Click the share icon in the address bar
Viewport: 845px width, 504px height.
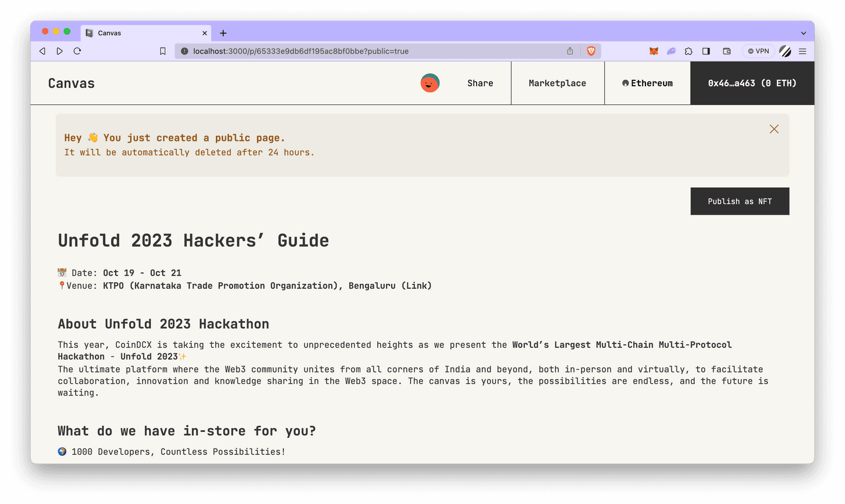tap(570, 51)
